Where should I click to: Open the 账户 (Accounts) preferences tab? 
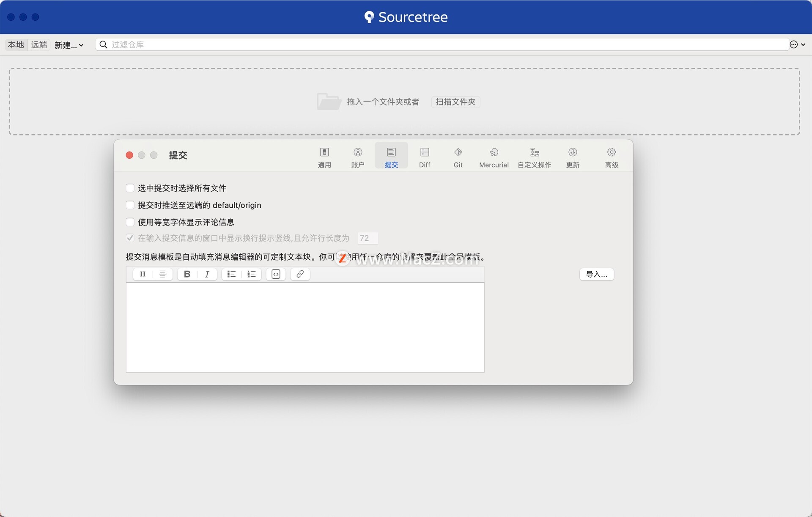pyautogui.click(x=358, y=157)
